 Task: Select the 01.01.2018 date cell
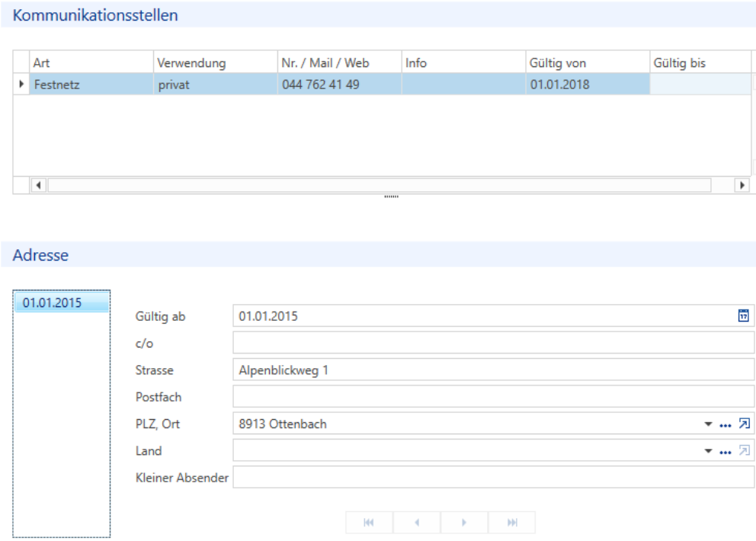click(x=588, y=85)
